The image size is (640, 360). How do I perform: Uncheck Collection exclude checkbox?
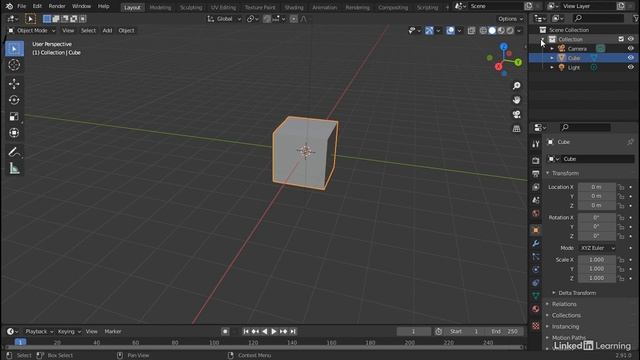click(621, 39)
